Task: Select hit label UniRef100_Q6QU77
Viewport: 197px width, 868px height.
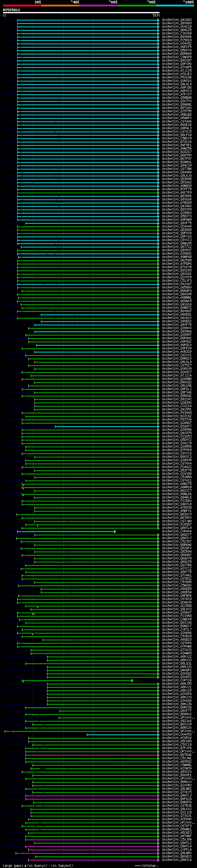Action: point(176,535)
